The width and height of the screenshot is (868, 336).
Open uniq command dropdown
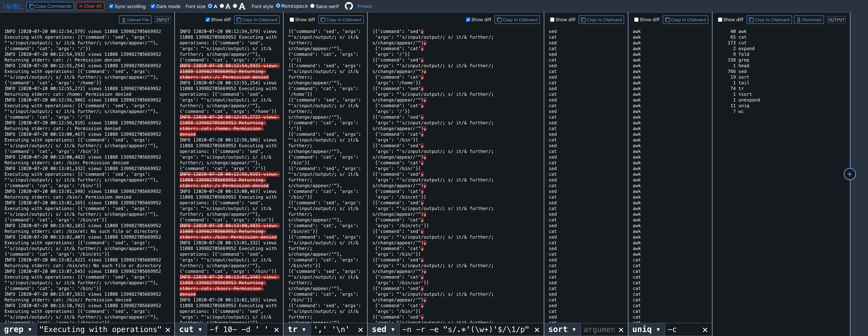tap(658, 330)
